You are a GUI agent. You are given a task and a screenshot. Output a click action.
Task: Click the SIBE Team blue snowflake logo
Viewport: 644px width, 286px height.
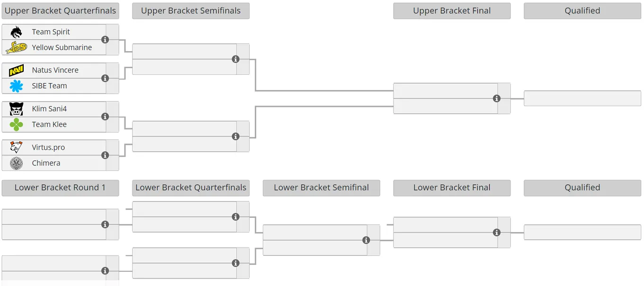[x=16, y=86]
